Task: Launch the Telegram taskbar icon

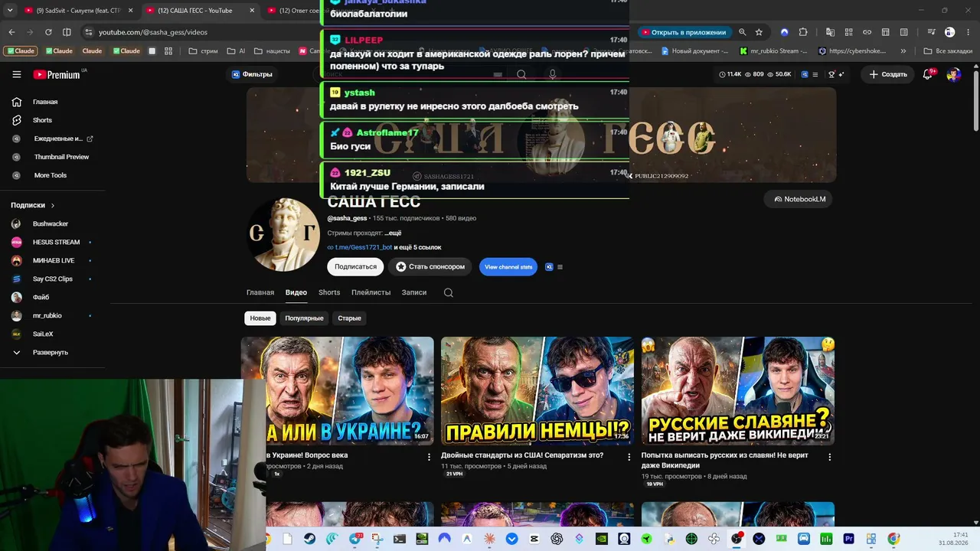Action: pyautogui.click(x=354, y=539)
